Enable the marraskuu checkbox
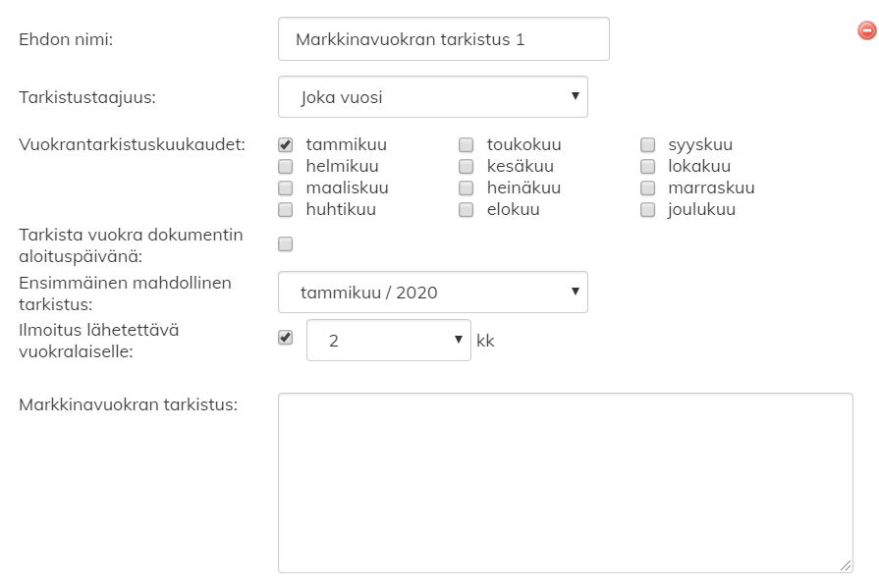Image resolution: width=879 pixels, height=588 pixels. pyautogui.click(x=648, y=187)
